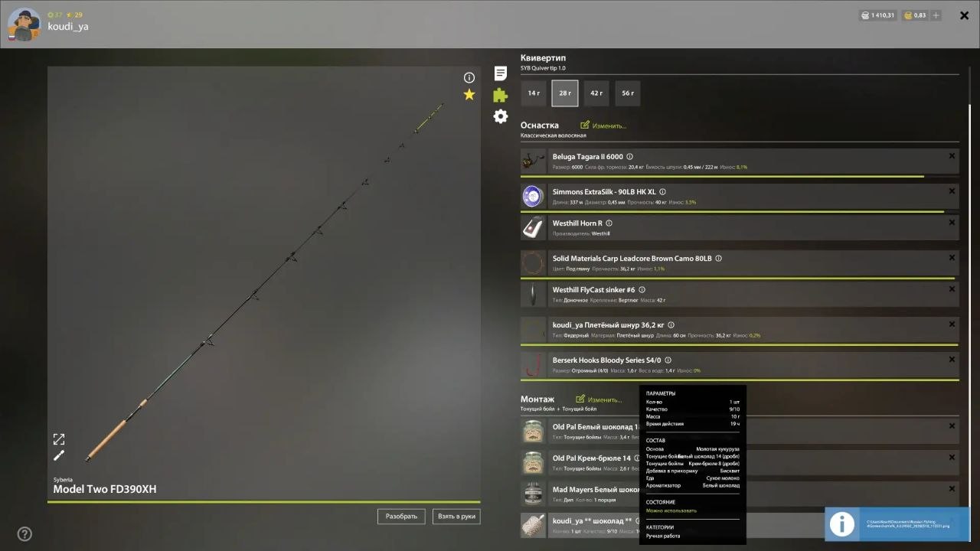Open the gear settings tab icon
This screenshot has height=551, width=980.
point(501,116)
